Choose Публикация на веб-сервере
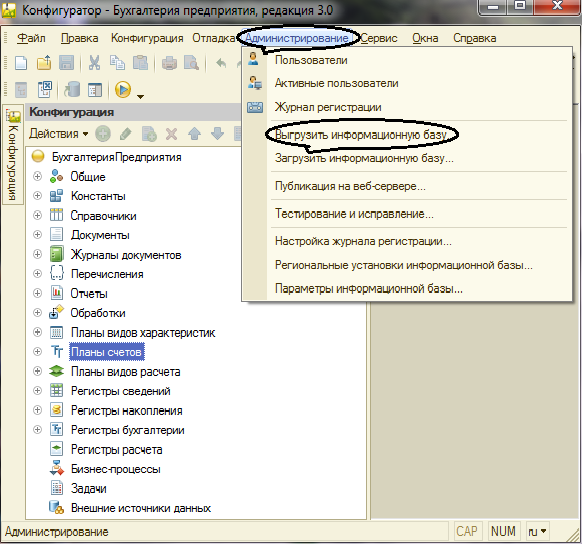 point(406,186)
